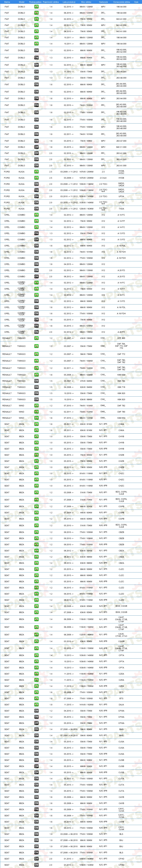Click the Opis column header
This screenshot has height=868, width=142.
136,2
